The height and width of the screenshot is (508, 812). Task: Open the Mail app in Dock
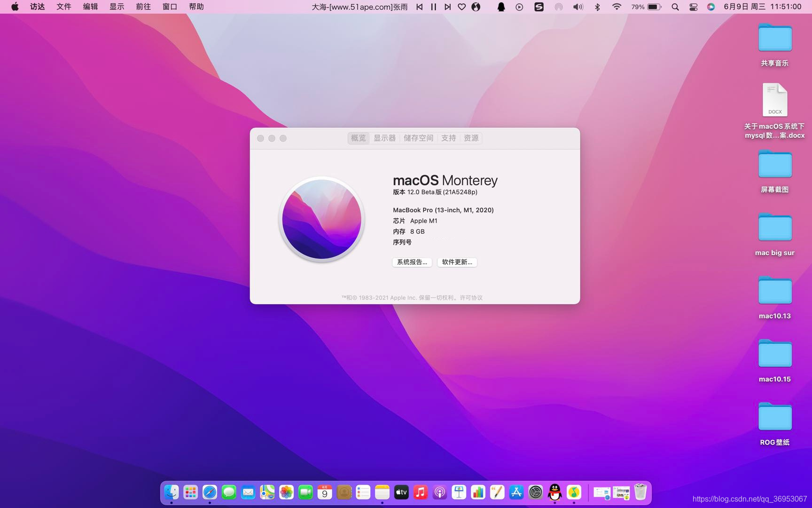point(248,492)
